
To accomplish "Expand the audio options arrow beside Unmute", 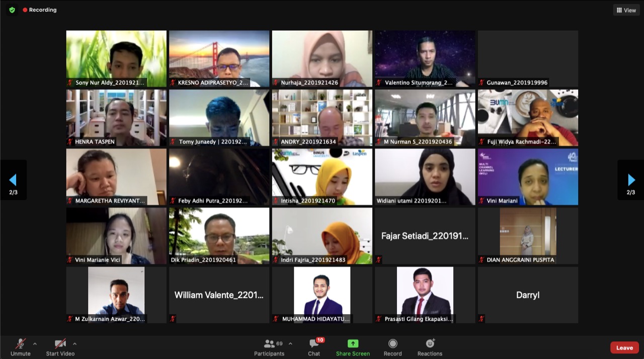I will click(x=35, y=344).
